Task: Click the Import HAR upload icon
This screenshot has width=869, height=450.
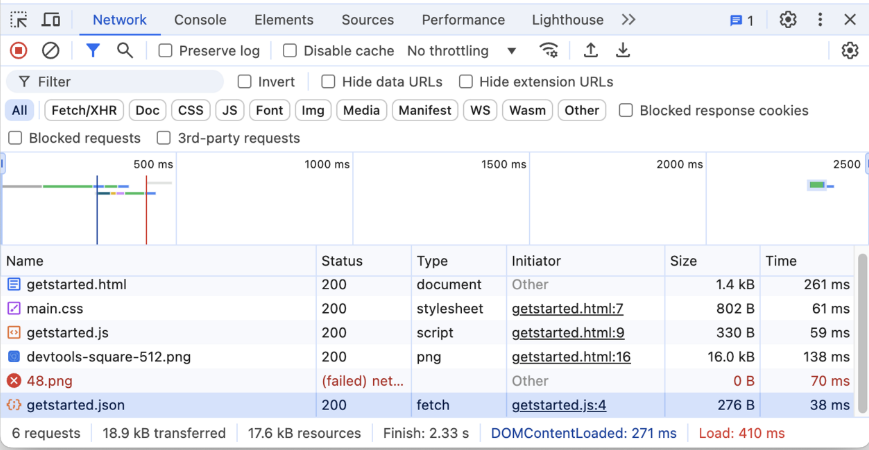Action: point(591,51)
